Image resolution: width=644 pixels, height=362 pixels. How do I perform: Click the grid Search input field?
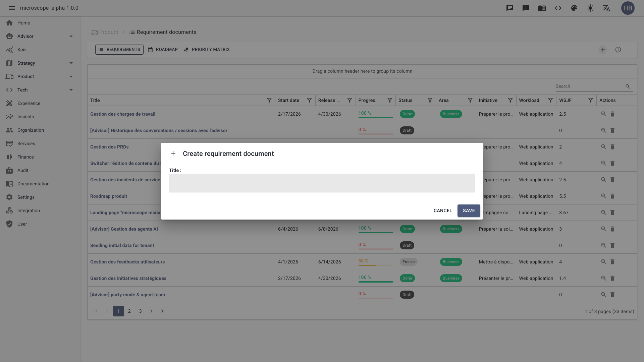click(x=590, y=86)
